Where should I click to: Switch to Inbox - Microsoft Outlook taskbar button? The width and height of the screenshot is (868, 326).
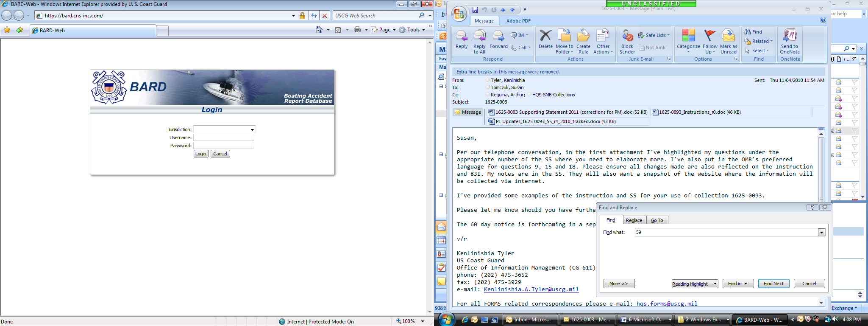(530, 320)
